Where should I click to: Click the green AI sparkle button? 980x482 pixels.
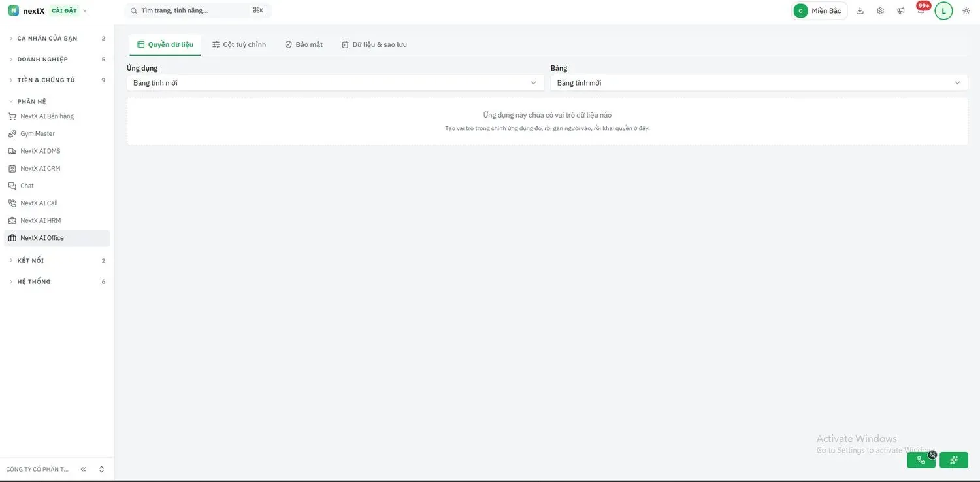(x=954, y=460)
